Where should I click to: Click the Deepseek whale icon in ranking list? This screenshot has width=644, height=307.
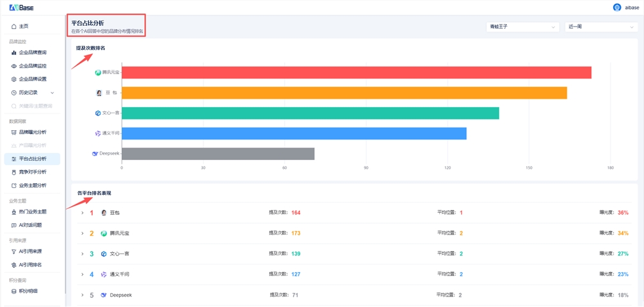pyautogui.click(x=104, y=295)
